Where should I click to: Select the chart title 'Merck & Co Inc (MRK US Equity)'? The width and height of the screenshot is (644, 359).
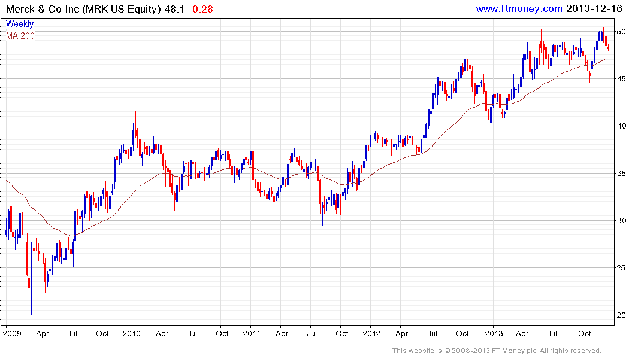click(x=83, y=9)
